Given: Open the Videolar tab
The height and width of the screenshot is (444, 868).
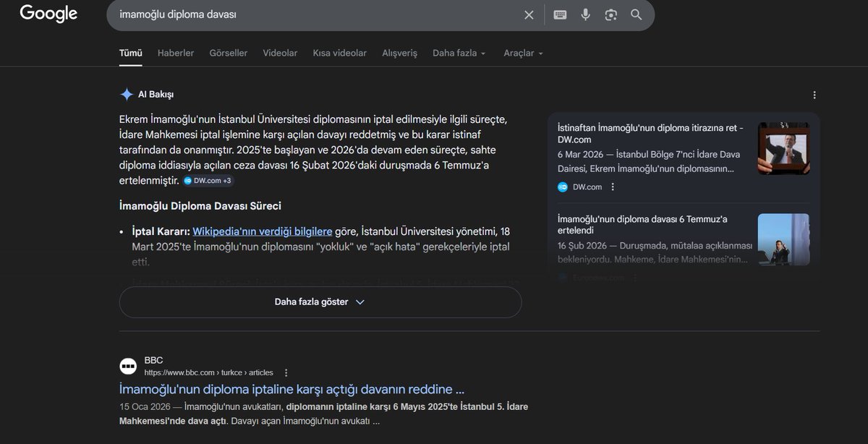Looking at the screenshot, I should 280,53.
